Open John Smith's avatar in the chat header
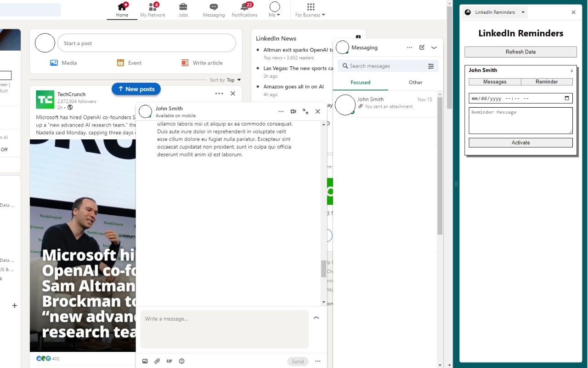 pyautogui.click(x=145, y=111)
